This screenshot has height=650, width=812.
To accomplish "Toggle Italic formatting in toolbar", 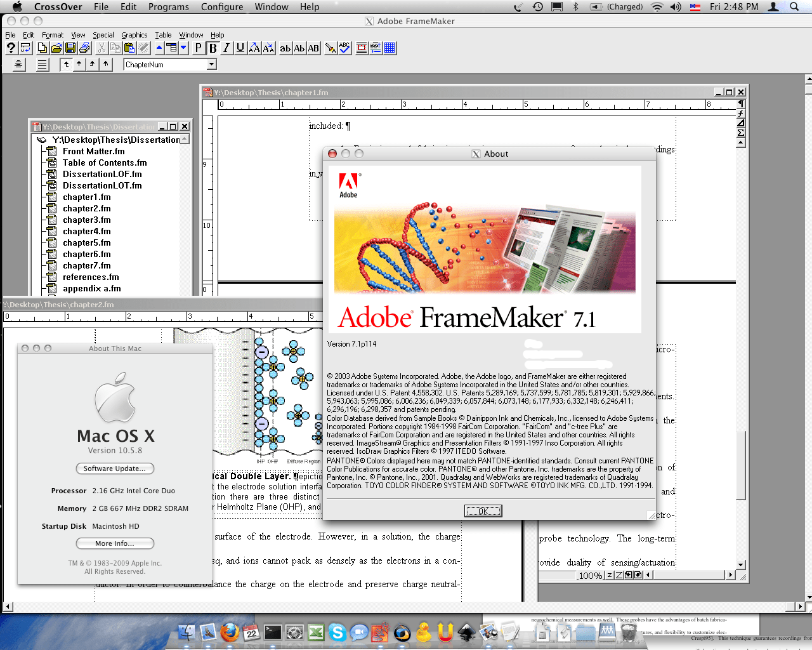I will pos(226,48).
